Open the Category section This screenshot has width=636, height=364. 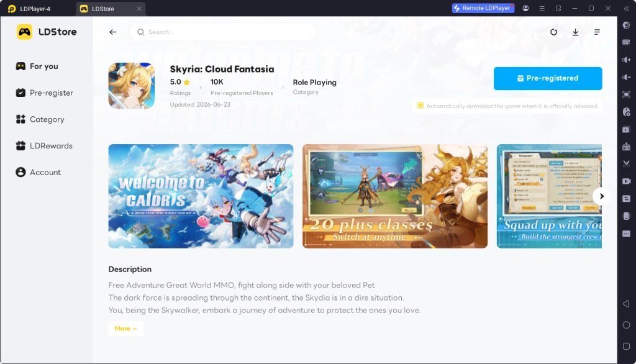point(40,119)
